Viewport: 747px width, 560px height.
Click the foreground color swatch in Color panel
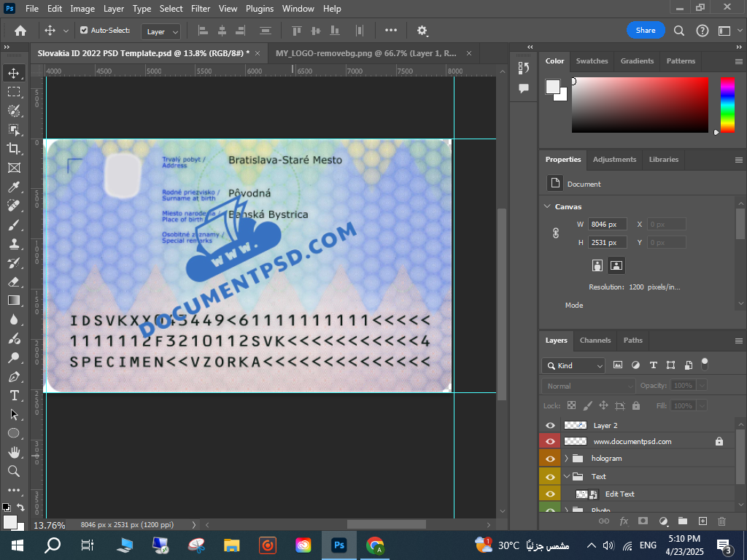(x=553, y=87)
